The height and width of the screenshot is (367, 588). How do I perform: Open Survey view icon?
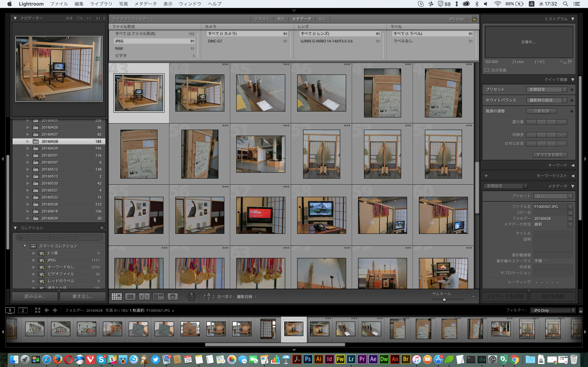[158, 296]
